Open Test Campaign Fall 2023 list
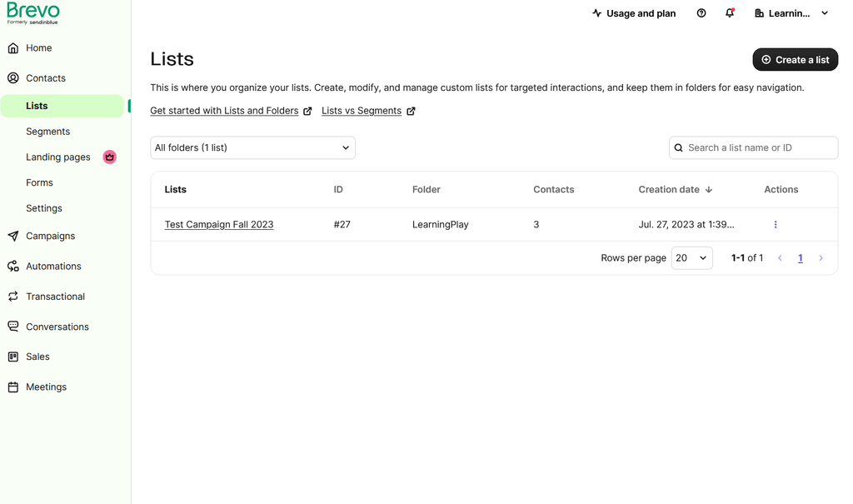Viewport: 853px width, 504px height. [219, 225]
